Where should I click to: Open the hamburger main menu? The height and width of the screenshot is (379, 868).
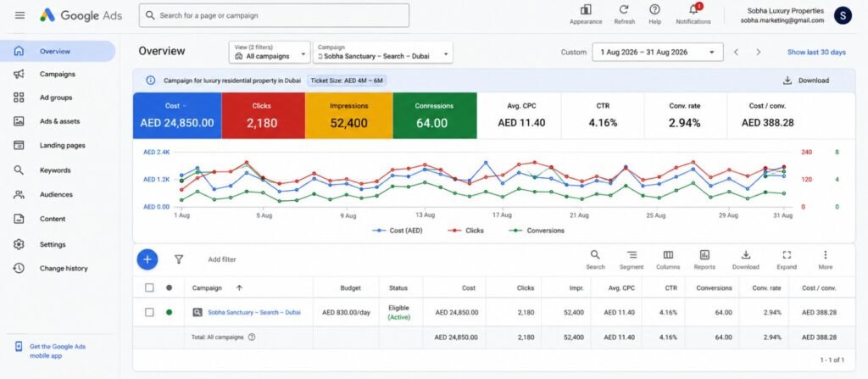coord(20,15)
